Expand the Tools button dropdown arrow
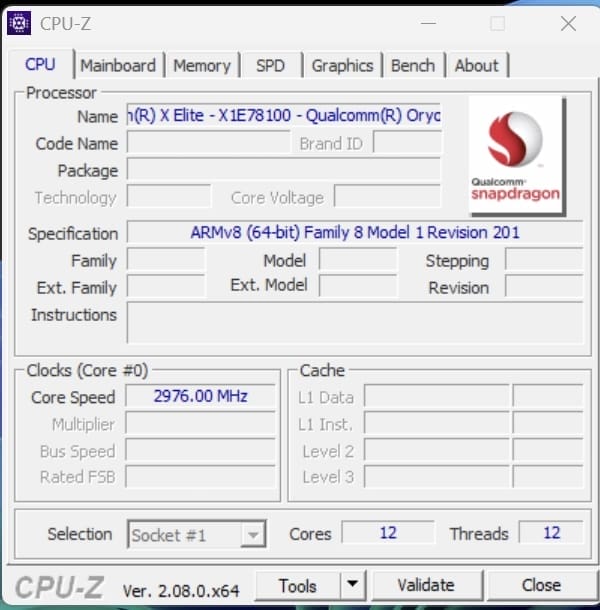Viewport: 600px width, 610px height. 353,585
